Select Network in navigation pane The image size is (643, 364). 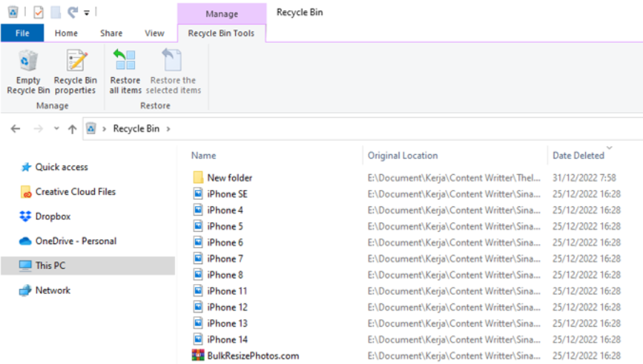[53, 290]
